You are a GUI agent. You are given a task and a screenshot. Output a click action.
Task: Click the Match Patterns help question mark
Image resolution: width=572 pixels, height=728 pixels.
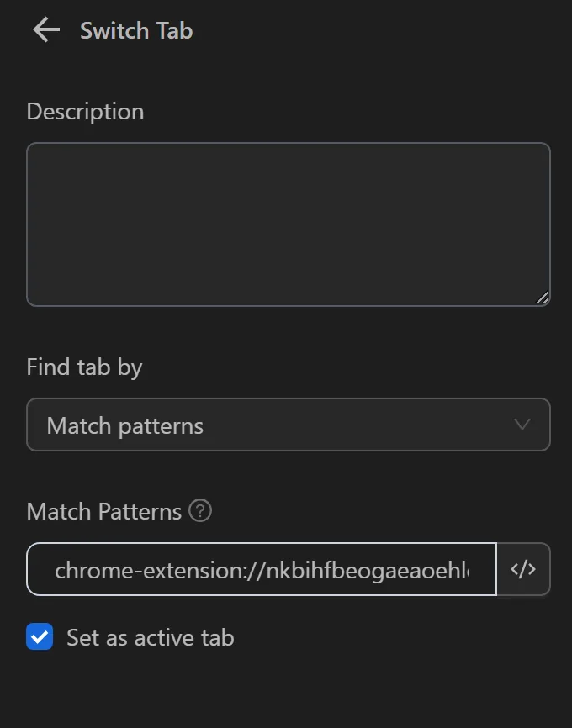[200, 511]
